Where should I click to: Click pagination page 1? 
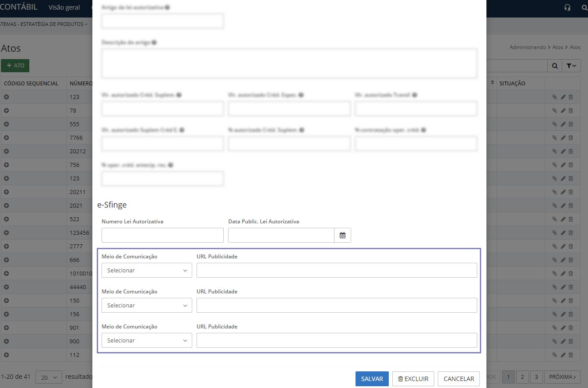point(508,377)
